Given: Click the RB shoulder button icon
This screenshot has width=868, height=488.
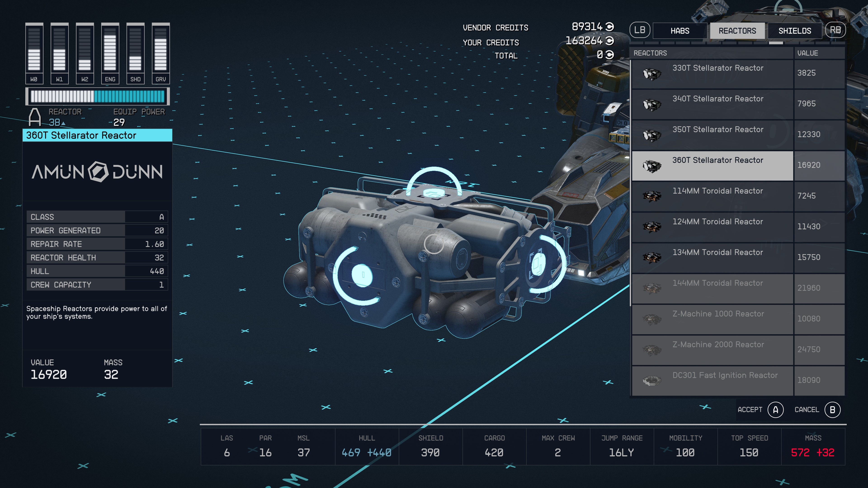Looking at the screenshot, I should click(836, 30).
